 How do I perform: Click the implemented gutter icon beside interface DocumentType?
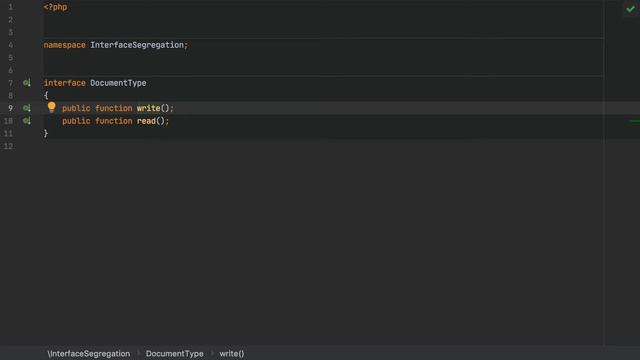[x=27, y=83]
